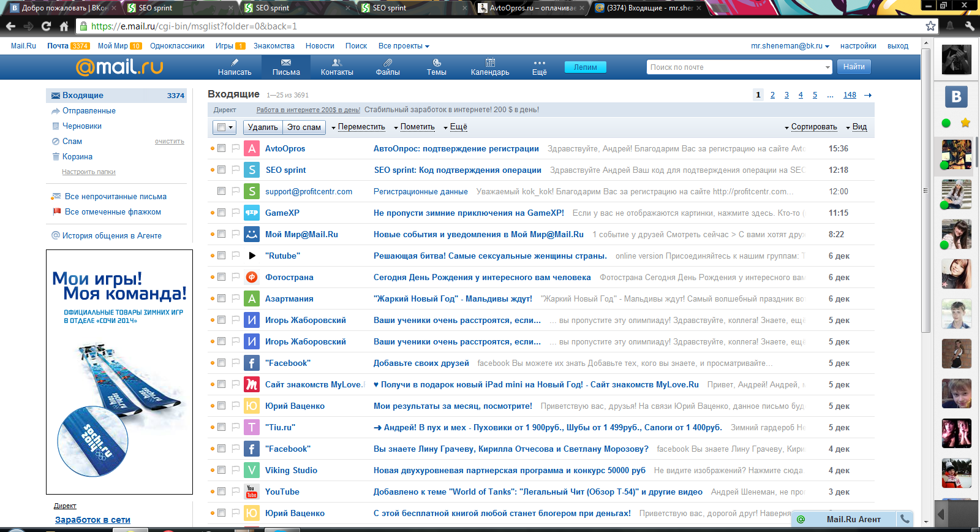Click the Написать compose pencil icon
The image size is (980, 532).
click(x=235, y=63)
